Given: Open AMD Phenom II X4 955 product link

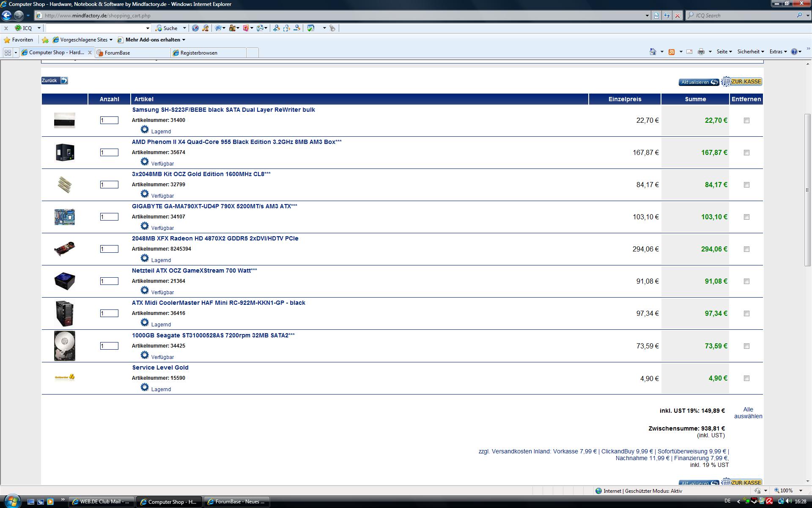Looking at the screenshot, I should pos(236,142).
